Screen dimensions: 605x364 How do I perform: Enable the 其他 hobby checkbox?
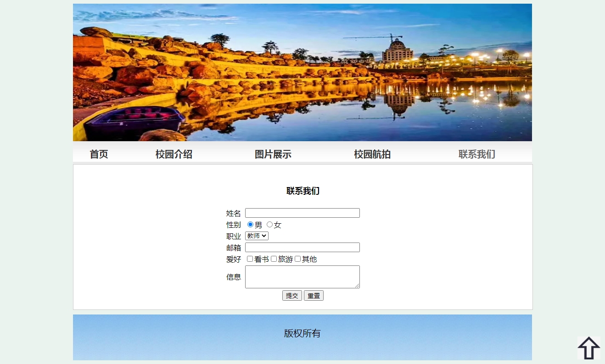click(x=298, y=259)
